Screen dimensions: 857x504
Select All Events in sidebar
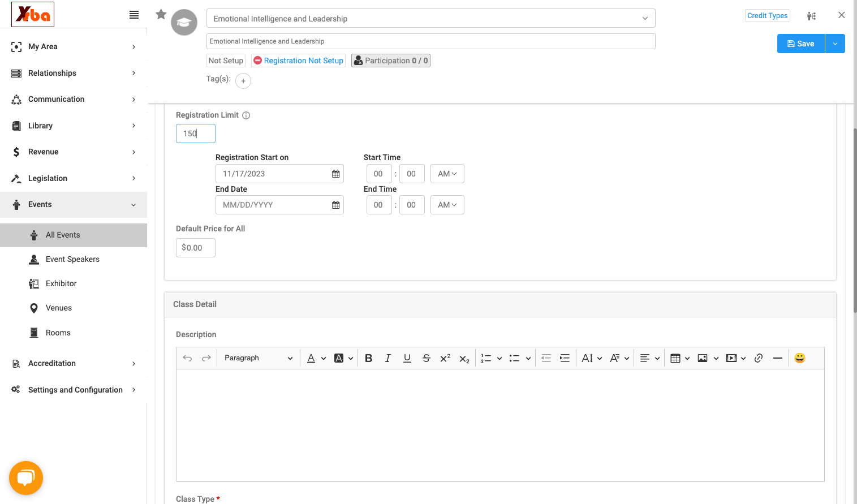[74, 235]
